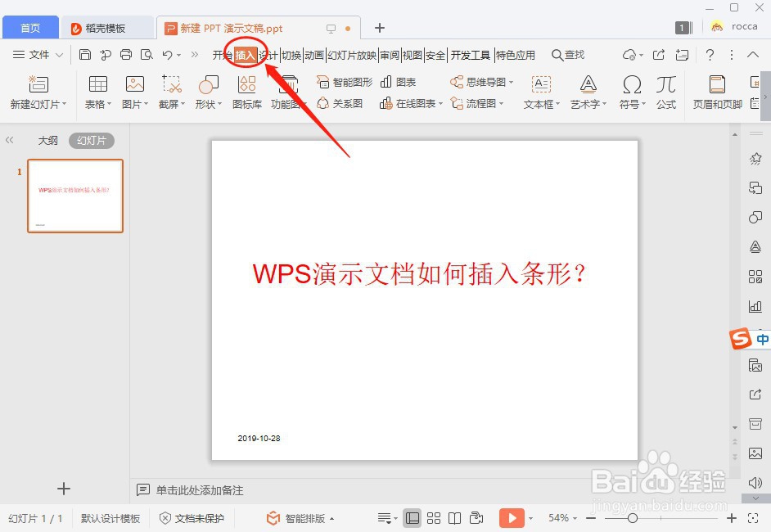
Task: Click the Print icon in quick toolbar
Action: tap(126, 55)
